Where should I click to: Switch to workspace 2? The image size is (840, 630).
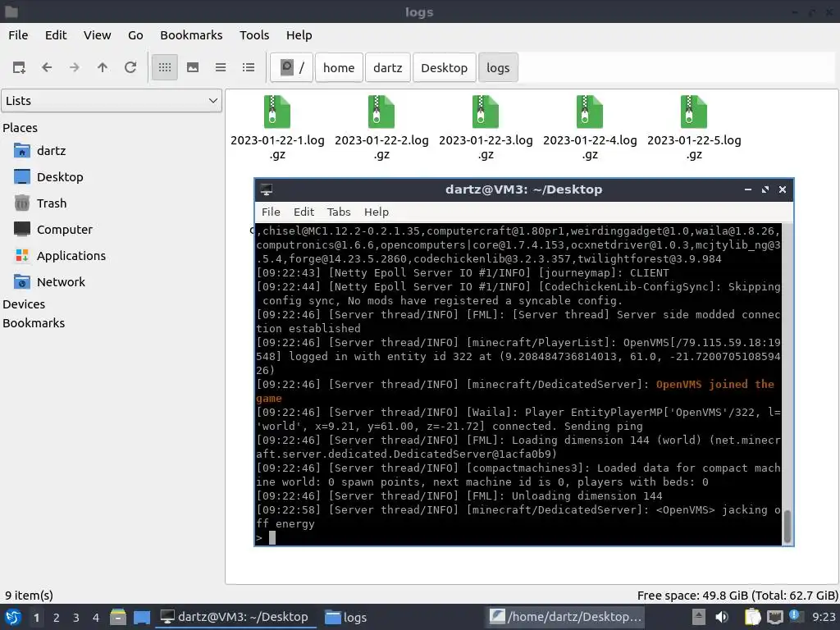click(x=57, y=618)
